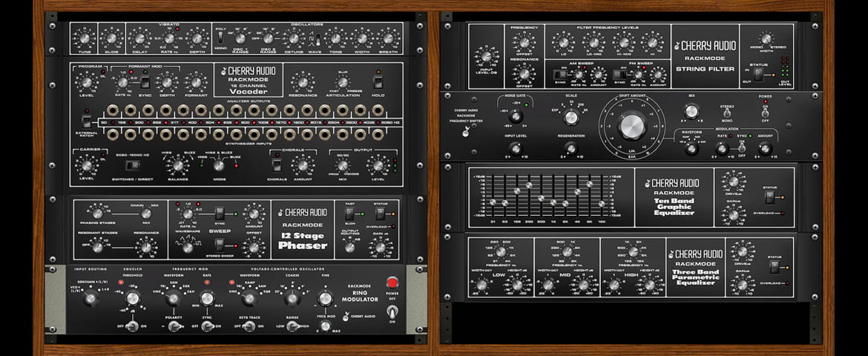Click the Cherry Audio logo on 12 Stage Phaser
This screenshot has width=868, height=356.
coord(302,212)
